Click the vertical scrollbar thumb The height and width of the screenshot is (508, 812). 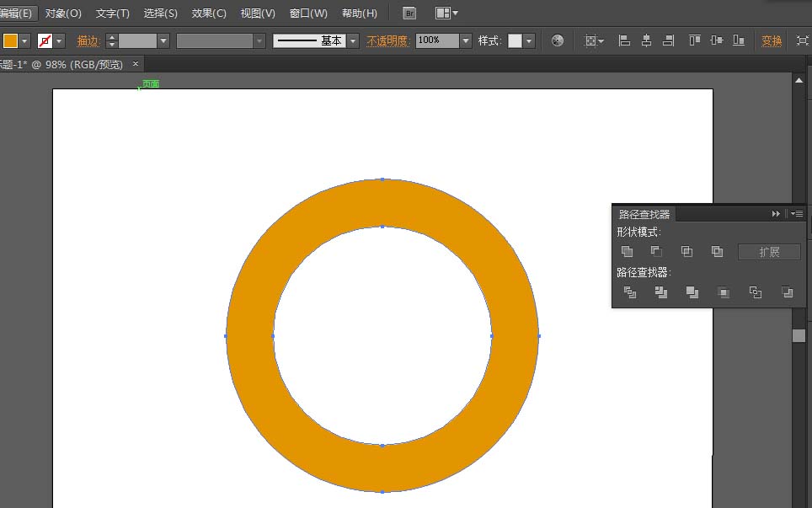coord(799,334)
